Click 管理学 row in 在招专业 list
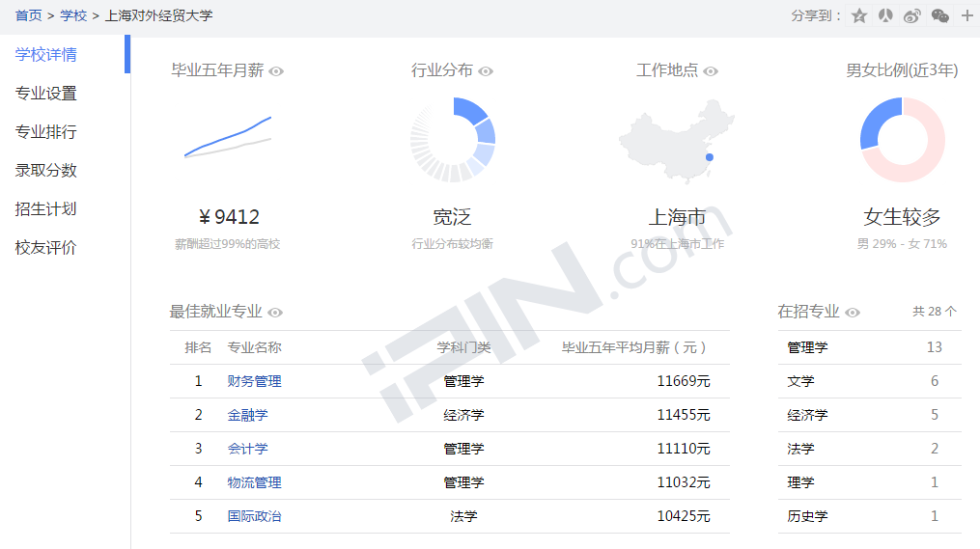Image resolution: width=980 pixels, height=549 pixels. click(x=869, y=347)
